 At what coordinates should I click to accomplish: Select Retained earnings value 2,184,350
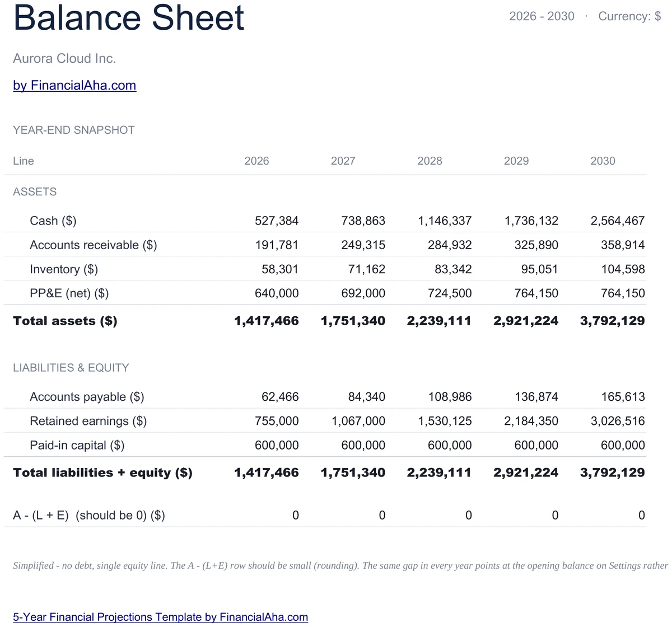pos(531,421)
